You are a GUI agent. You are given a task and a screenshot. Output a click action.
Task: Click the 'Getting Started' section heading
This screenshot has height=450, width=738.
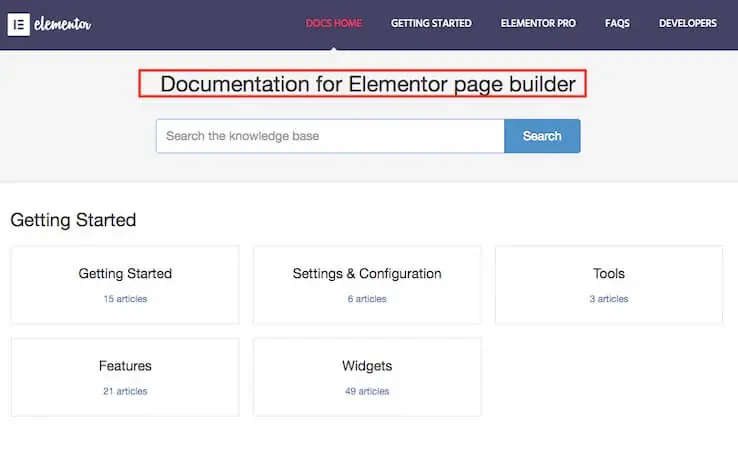[73, 220]
